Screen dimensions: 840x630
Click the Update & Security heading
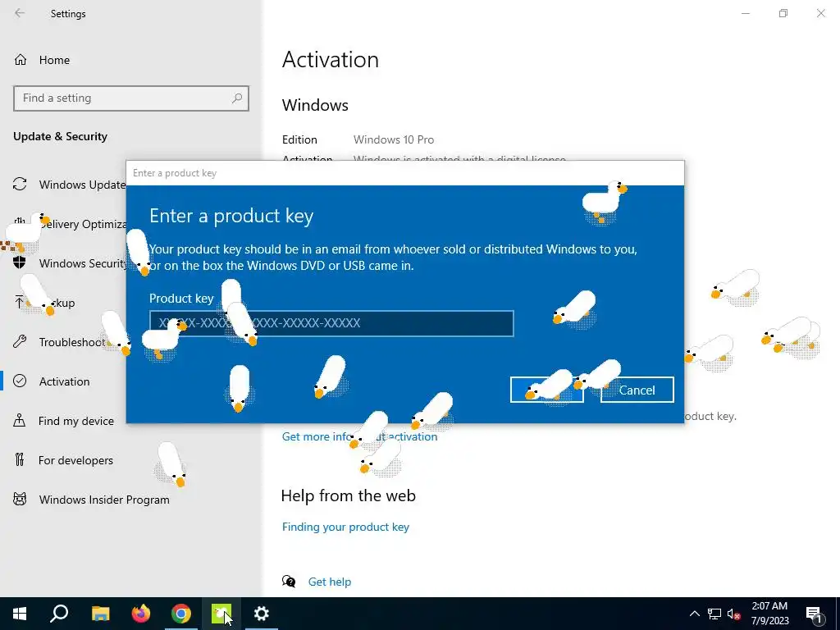pyautogui.click(x=61, y=137)
